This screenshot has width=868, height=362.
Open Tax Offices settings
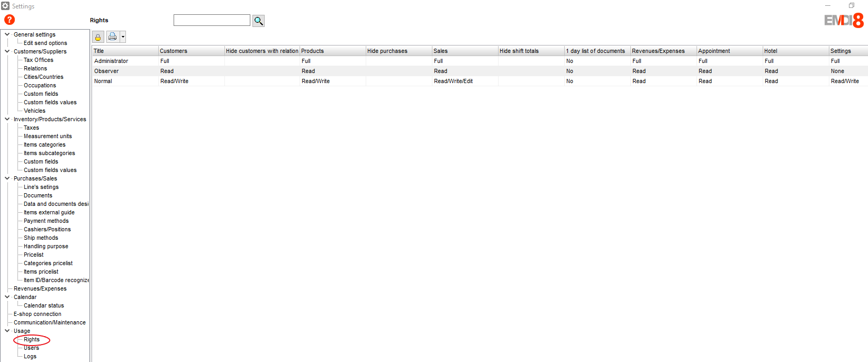coord(38,60)
